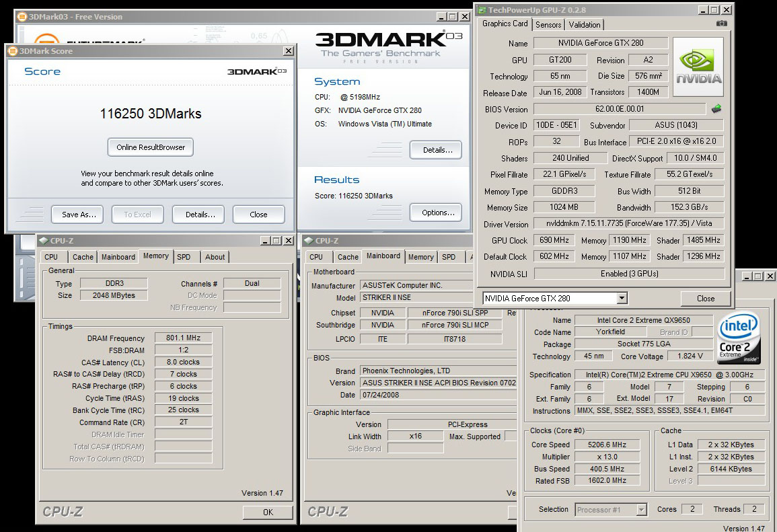The image size is (777, 532).
Task: Click the GPU Clock value 690 MHz
Action: click(554, 240)
